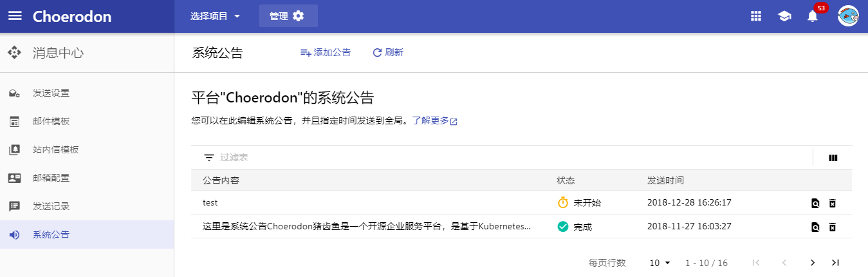This screenshot has width=868, height=277.
Task: Open notifications bell with 53 badge
Action: [813, 16]
